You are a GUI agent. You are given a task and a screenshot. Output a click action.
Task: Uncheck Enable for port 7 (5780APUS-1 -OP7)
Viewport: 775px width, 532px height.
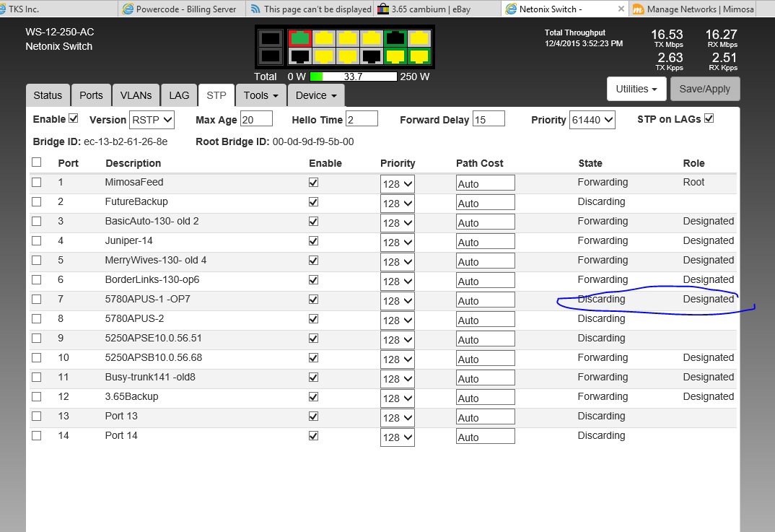point(313,300)
